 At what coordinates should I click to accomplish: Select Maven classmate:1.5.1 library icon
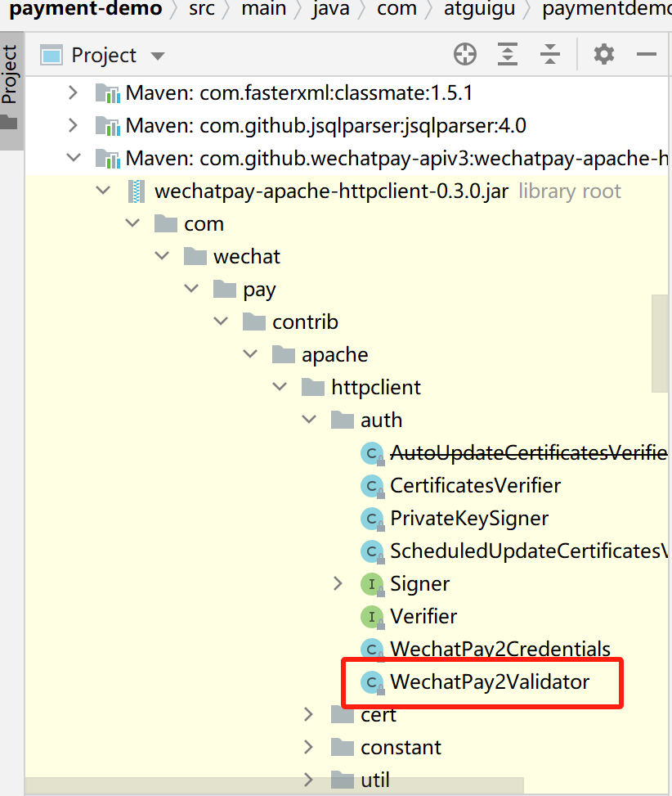tap(108, 93)
